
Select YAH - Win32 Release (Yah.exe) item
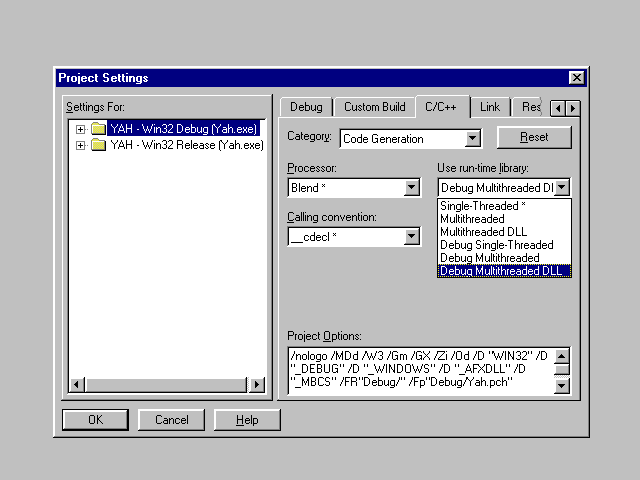click(185, 145)
